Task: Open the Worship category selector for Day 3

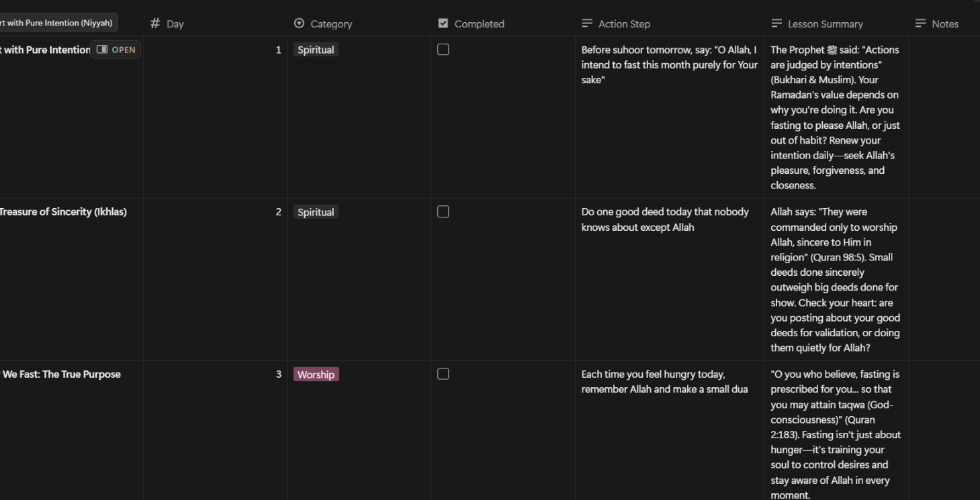Action: (316, 374)
